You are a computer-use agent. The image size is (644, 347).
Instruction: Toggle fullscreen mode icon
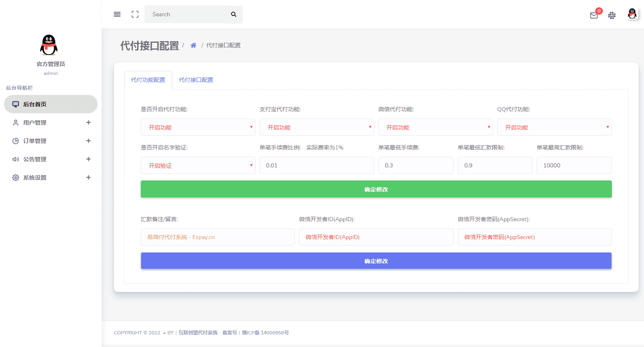(x=135, y=14)
